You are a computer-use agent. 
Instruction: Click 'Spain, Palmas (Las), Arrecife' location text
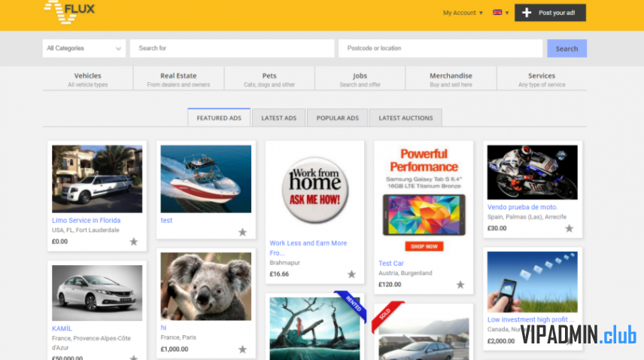click(x=527, y=217)
